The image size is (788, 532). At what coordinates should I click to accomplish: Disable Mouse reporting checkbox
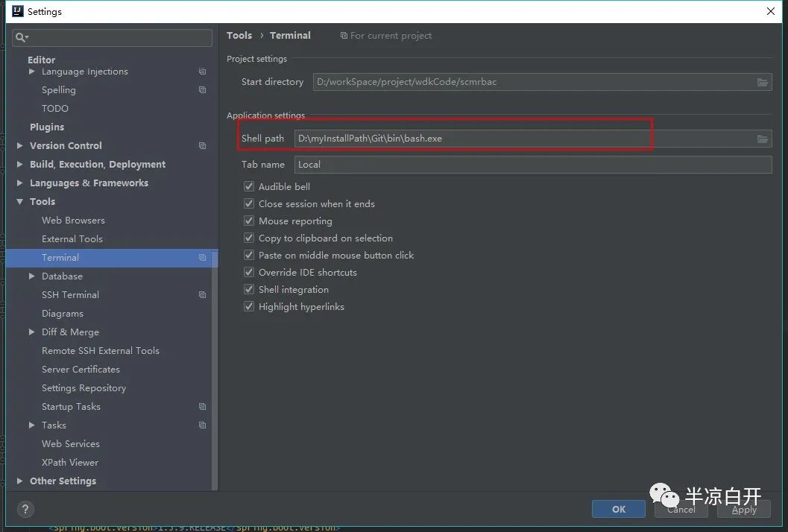tap(249, 221)
